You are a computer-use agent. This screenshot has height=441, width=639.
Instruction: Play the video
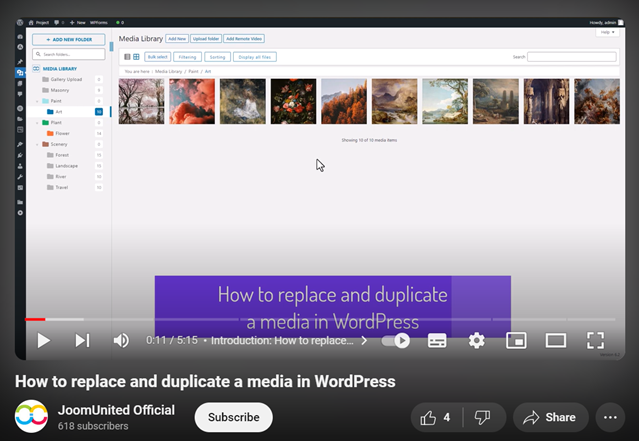point(43,340)
